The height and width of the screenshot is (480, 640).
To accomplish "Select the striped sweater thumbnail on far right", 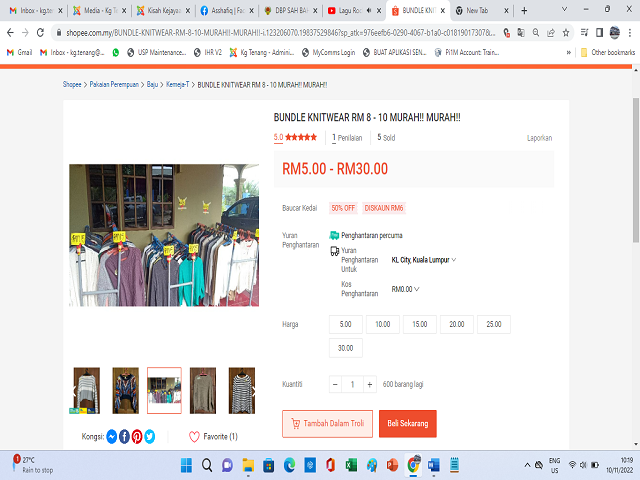I will [241, 390].
